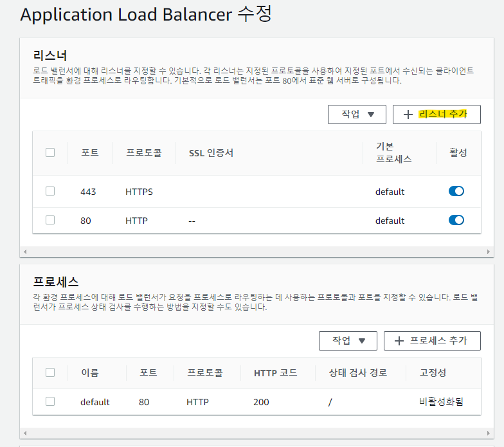This screenshot has width=504, height=447.
Task: Click the 기본 프로세스 column header
Action: point(393,152)
